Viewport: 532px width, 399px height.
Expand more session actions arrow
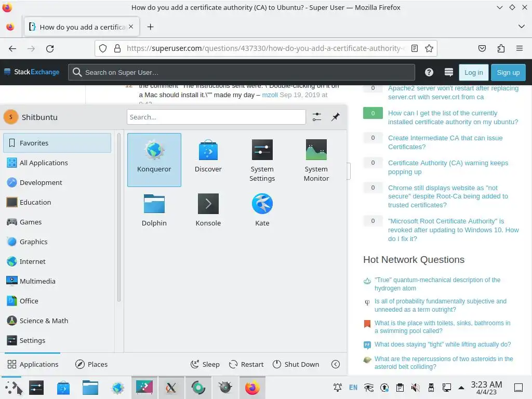pyautogui.click(x=336, y=364)
